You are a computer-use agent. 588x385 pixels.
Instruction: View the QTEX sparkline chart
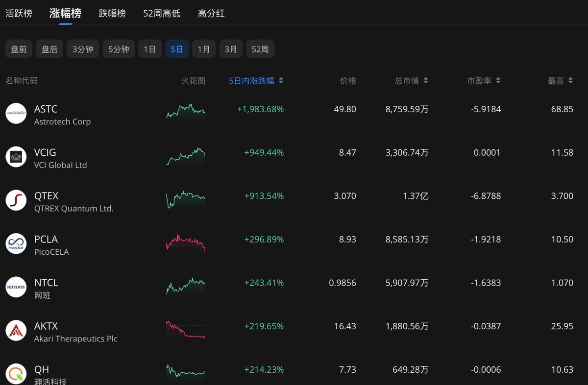[186, 199]
